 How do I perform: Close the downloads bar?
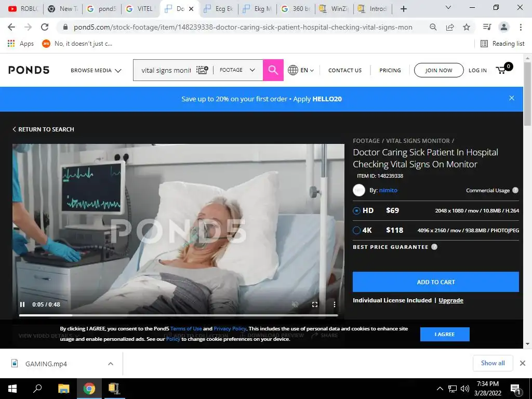pyautogui.click(x=523, y=363)
